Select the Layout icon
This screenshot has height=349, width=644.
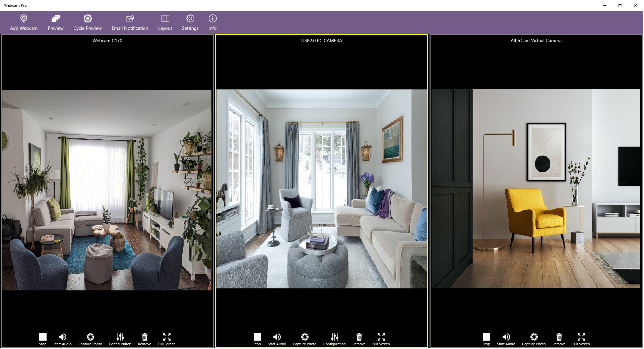(165, 22)
